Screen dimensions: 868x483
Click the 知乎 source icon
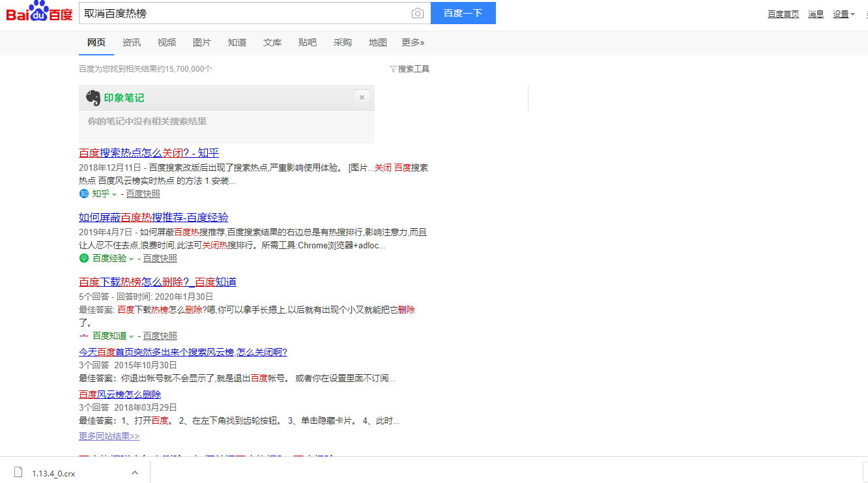tap(83, 194)
